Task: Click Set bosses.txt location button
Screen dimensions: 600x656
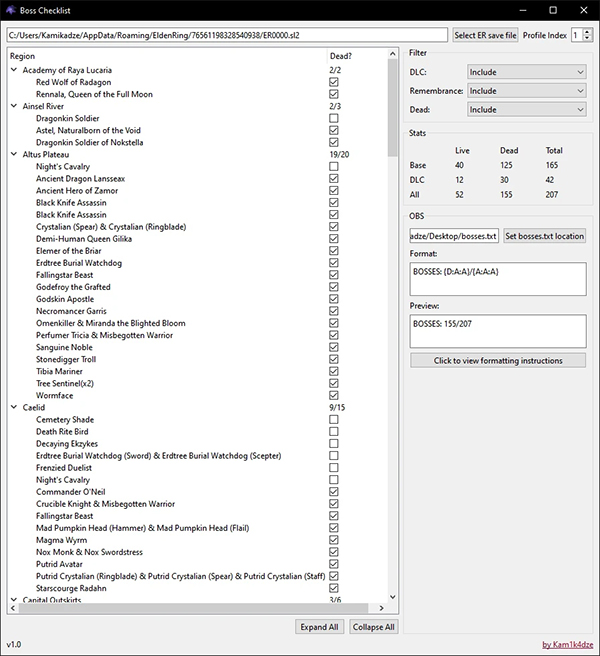Action: 544,236
